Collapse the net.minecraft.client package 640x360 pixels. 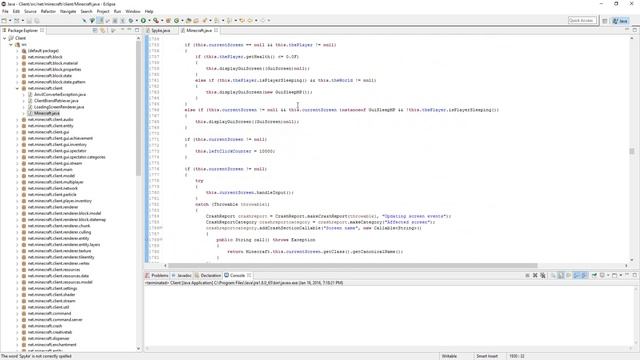17,88
